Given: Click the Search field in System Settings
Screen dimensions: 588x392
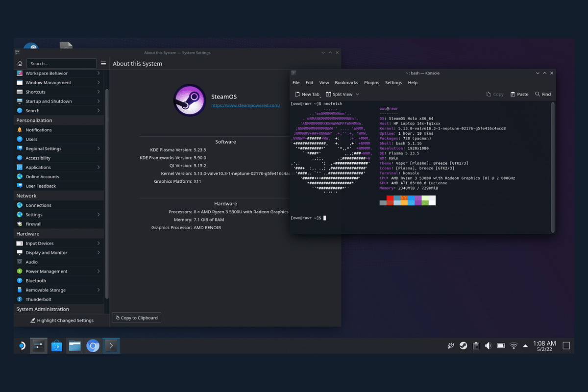Looking at the screenshot, I should (x=61, y=64).
